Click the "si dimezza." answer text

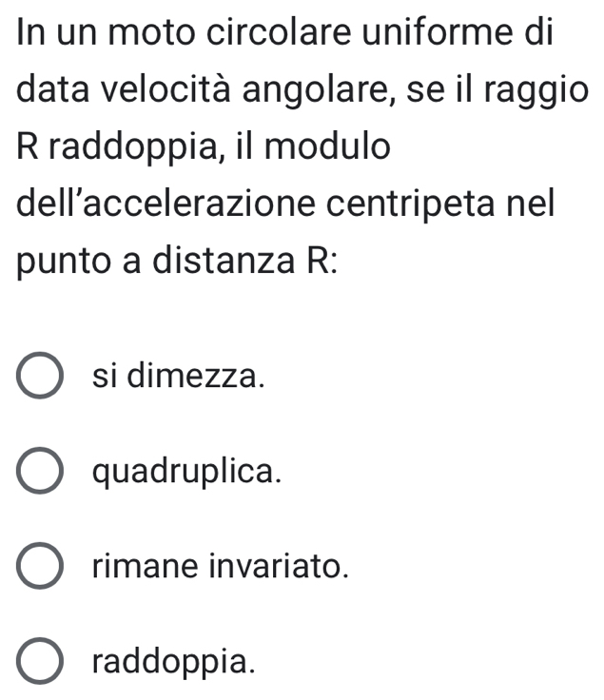click(x=177, y=377)
